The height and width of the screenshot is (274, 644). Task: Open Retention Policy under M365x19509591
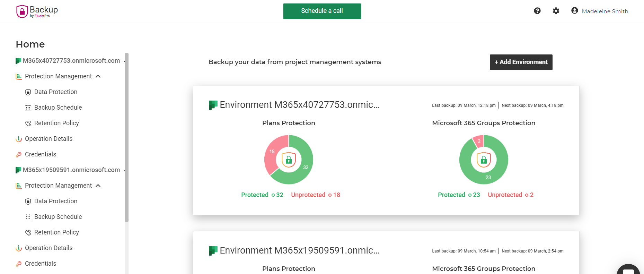click(56, 232)
